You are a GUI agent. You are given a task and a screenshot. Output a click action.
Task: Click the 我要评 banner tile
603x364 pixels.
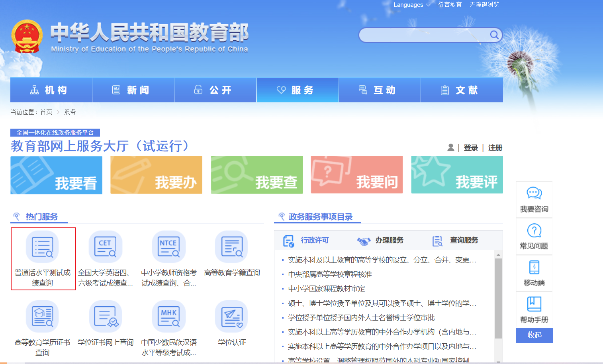tap(457, 174)
